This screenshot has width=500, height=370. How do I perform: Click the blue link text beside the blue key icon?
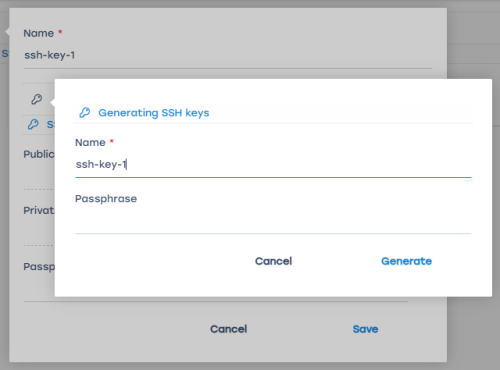point(50,124)
